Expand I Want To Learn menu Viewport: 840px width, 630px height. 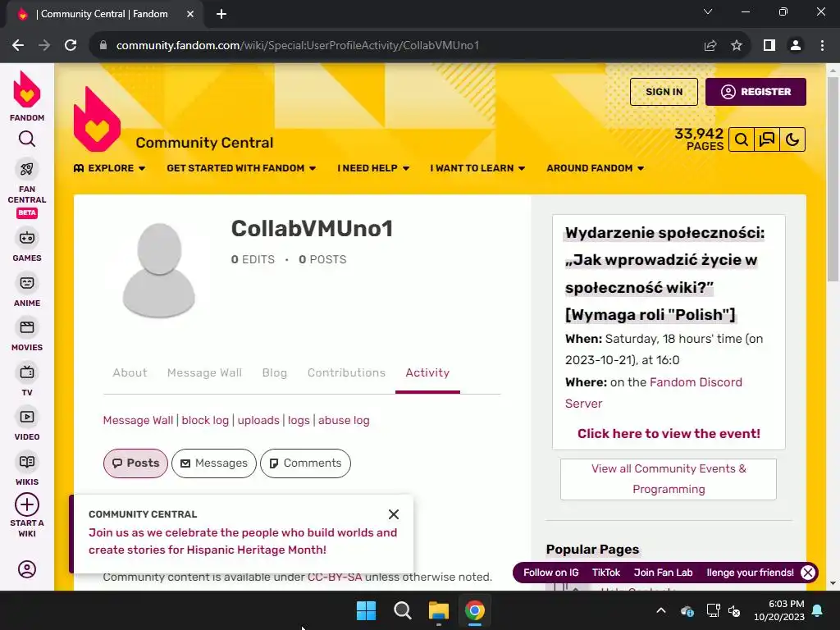pos(477,168)
